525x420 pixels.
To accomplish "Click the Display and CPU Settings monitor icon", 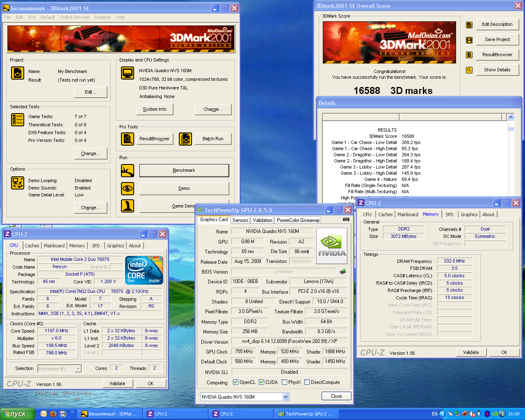I will click(128, 73).
